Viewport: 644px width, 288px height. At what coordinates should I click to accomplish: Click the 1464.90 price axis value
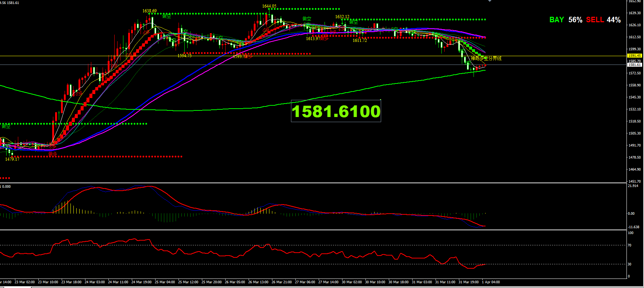point(635,170)
